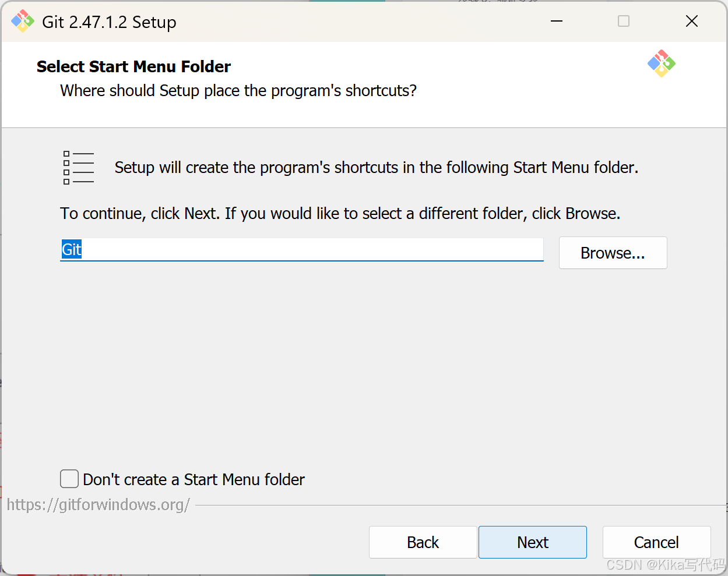728x576 pixels.
Task: Click the greyed-out maximize window icon
Action: (624, 22)
